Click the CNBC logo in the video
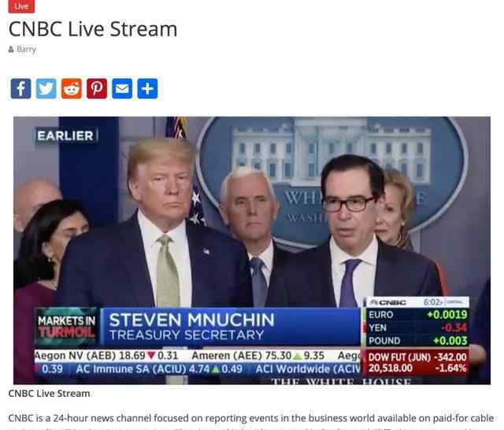 pyautogui.click(x=387, y=302)
